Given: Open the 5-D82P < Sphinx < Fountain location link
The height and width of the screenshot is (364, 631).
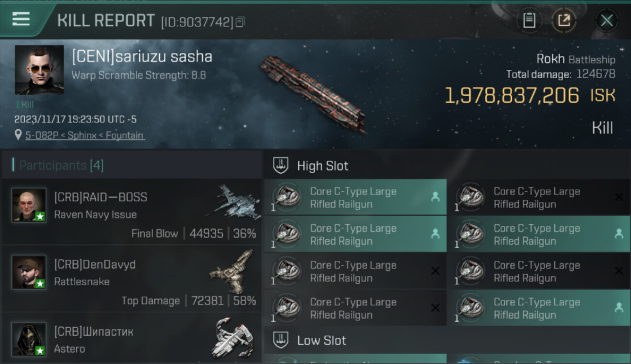Looking at the screenshot, I should click(x=84, y=135).
